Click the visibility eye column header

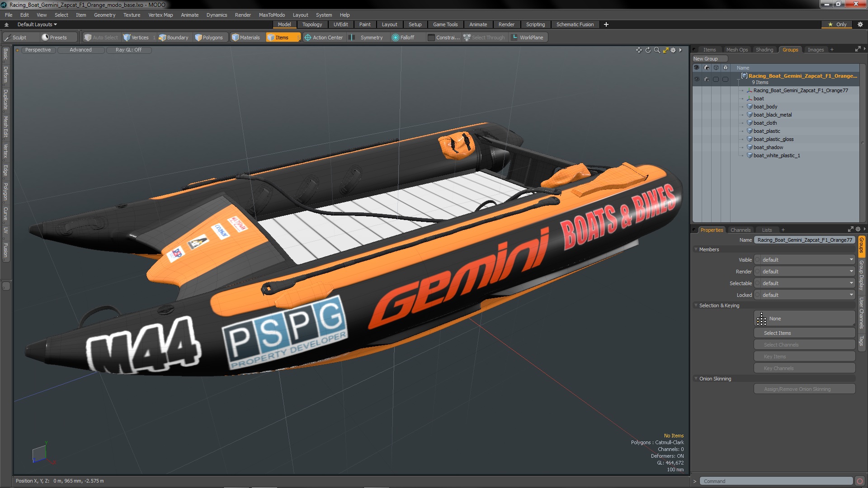(x=697, y=68)
